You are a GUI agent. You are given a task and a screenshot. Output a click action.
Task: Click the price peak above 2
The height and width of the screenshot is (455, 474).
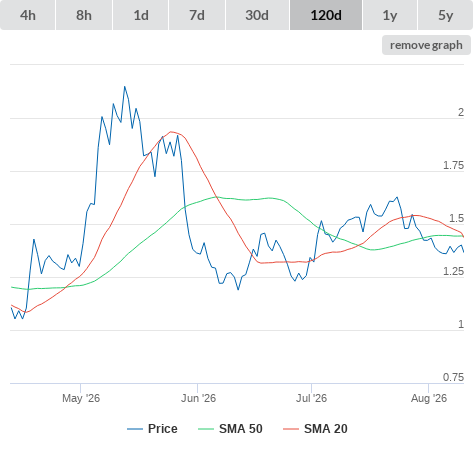click(x=125, y=87)
